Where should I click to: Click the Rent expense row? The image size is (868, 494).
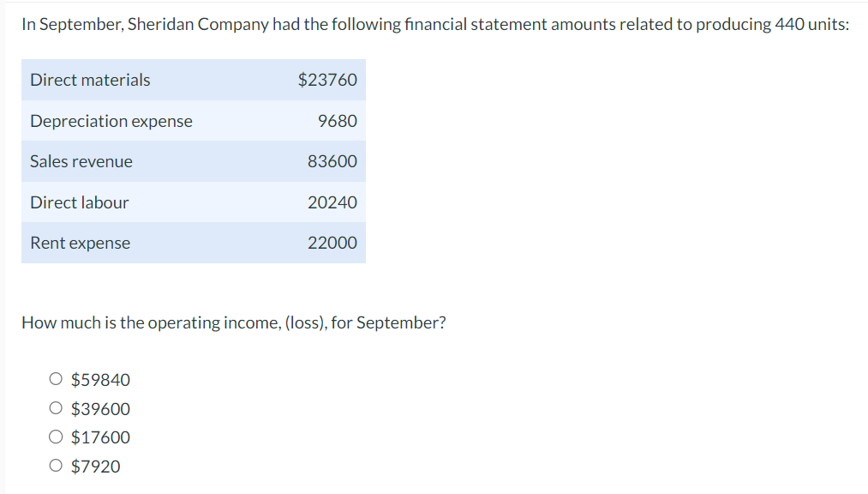coord(80,243)
